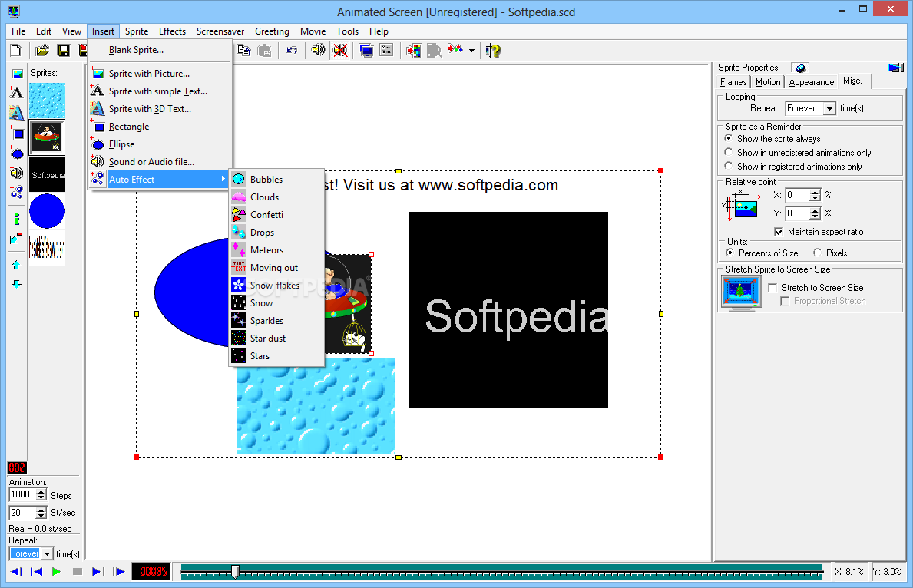Rewind to the animation start
This screenshot has height=588, width=913.
pyautogui.click(x=36, y=572)
